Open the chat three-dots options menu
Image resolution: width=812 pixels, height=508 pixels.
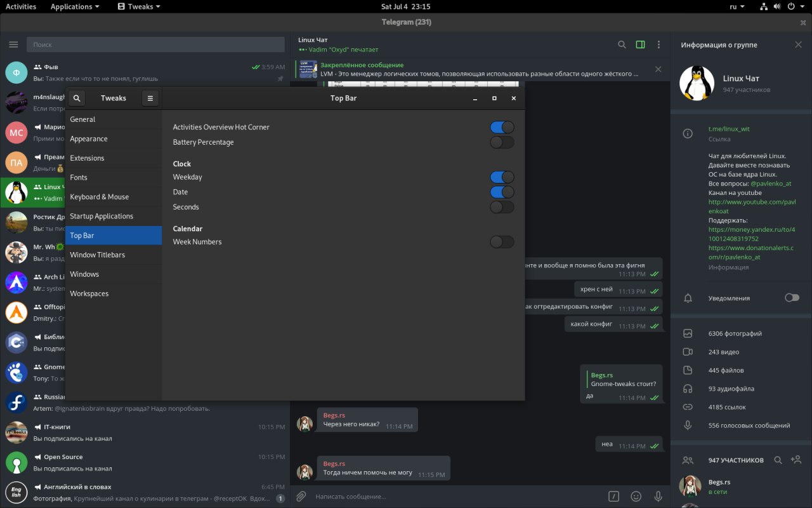coord(658,44)
